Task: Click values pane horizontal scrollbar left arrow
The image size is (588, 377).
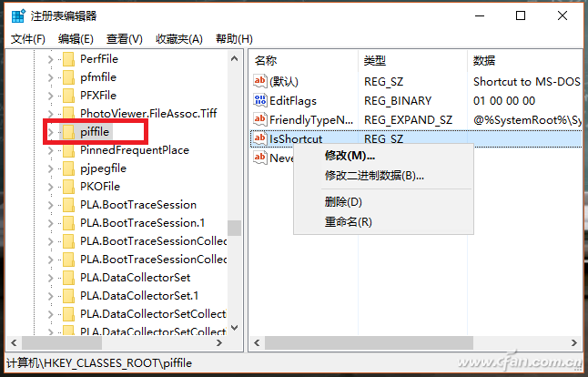Action: pos(257,343)
